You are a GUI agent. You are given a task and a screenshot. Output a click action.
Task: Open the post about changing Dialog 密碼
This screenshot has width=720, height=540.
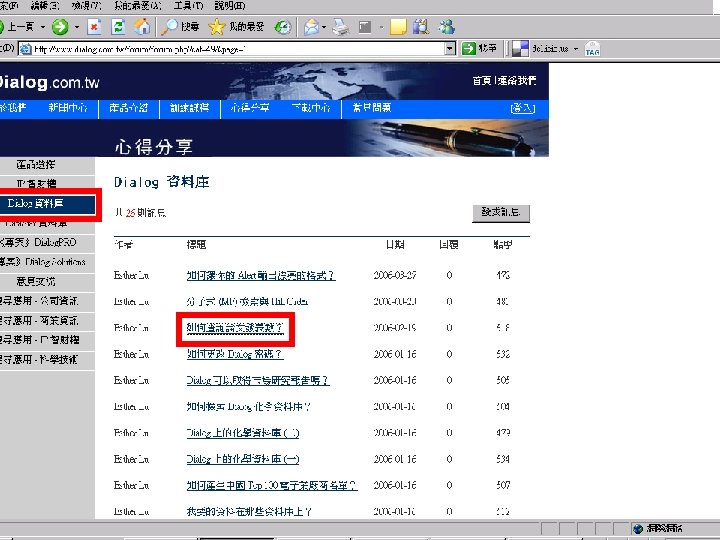(x=235, y=354)
